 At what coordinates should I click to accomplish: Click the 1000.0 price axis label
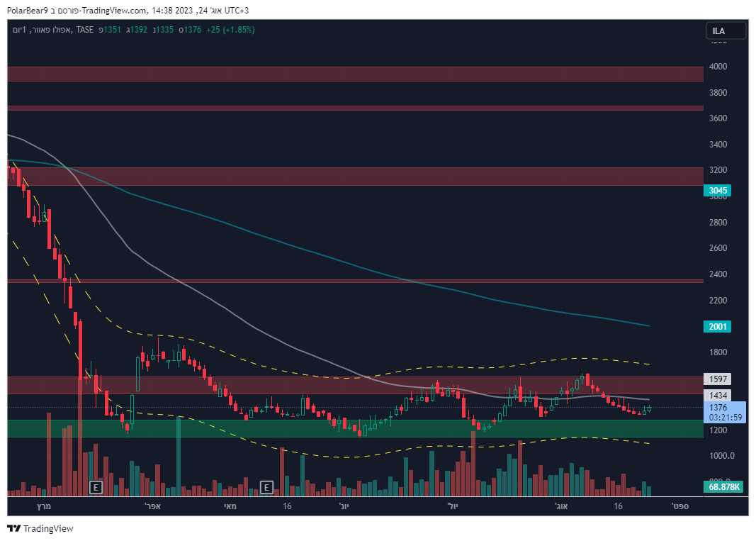(x=722, y=456)
